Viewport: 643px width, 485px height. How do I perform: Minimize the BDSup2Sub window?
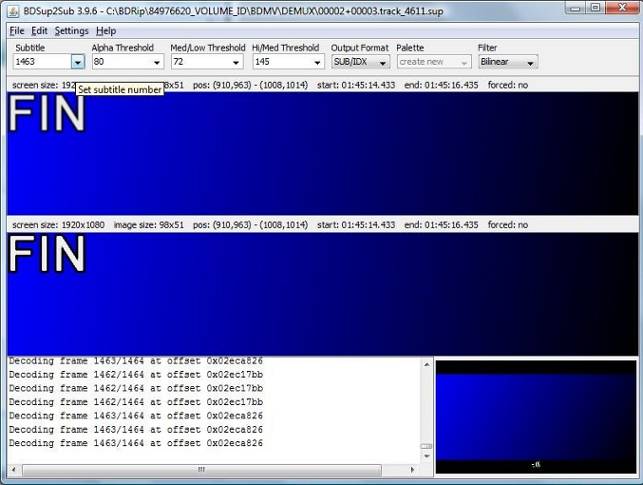tap(577, 8)
